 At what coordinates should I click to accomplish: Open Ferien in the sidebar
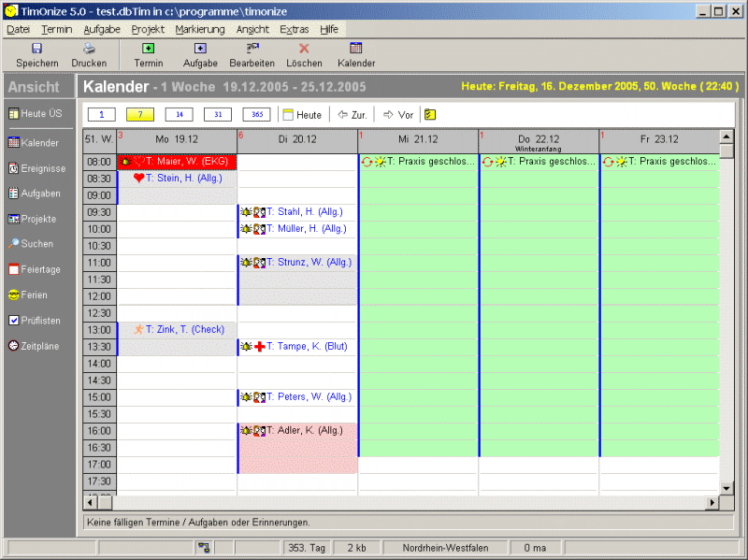(x=28, y=294)
